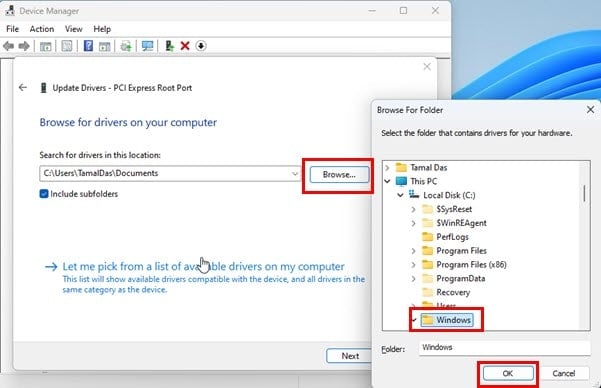
Task: Uncheck Include subfolders checkbox
Action: [44, 194]
